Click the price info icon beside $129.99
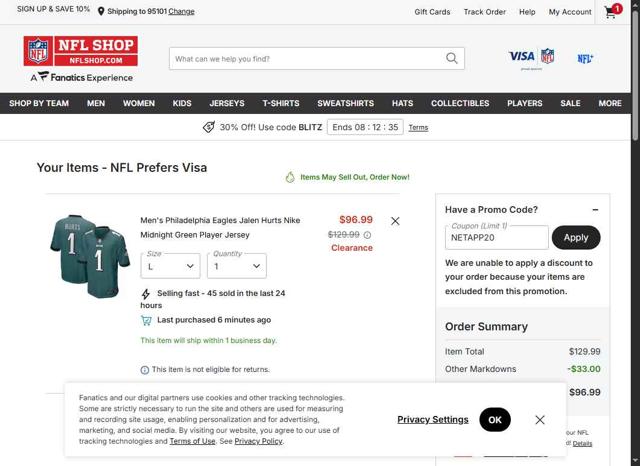Viewport: 640px width, 466px height. pos(367,235)
